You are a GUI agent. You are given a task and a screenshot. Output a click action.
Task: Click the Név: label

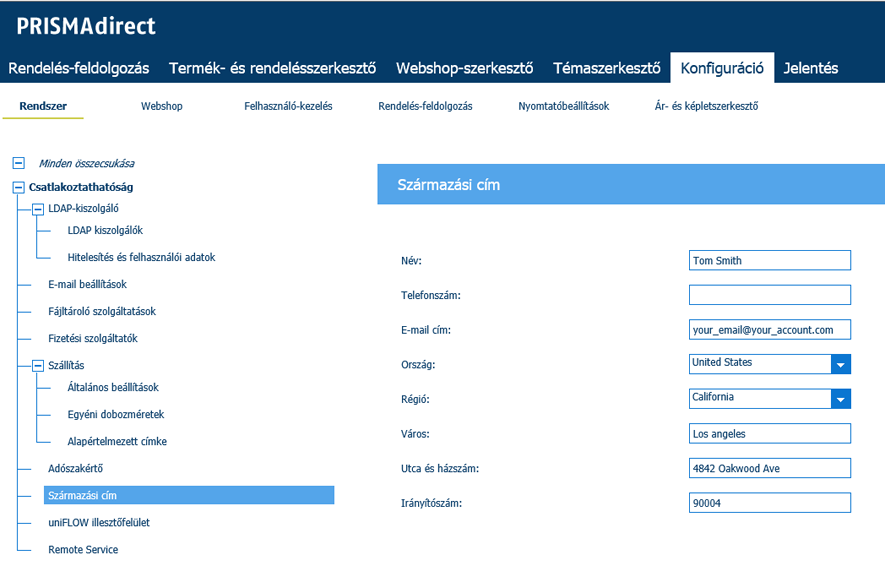(x=411, y=261)
